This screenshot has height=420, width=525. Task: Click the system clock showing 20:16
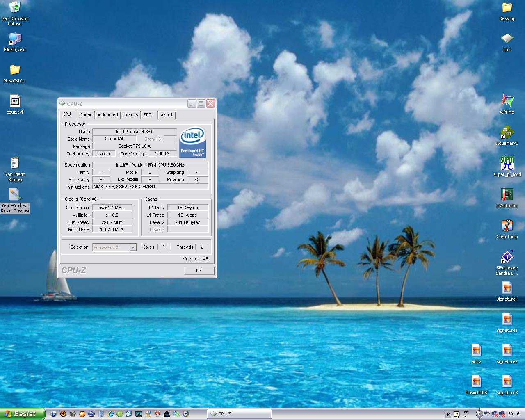[513, 414]
